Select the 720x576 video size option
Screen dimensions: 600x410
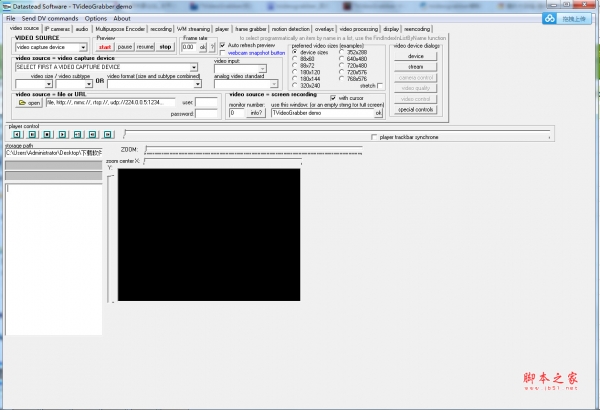point(341,72)
